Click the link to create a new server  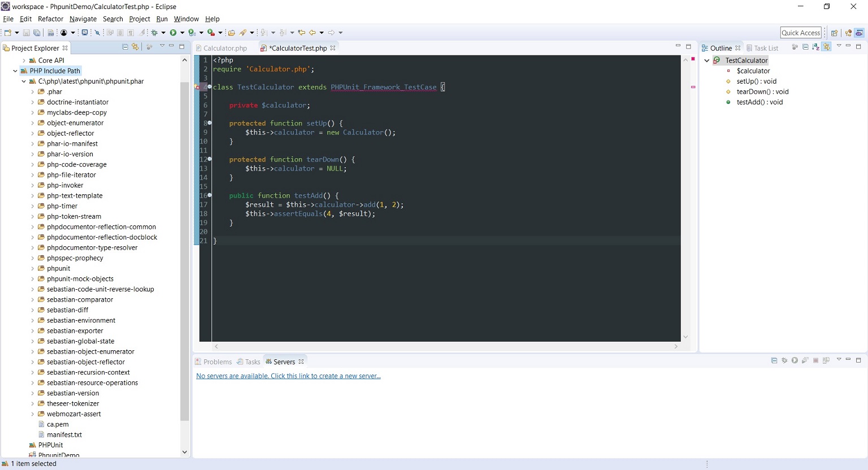coord(288,376)
